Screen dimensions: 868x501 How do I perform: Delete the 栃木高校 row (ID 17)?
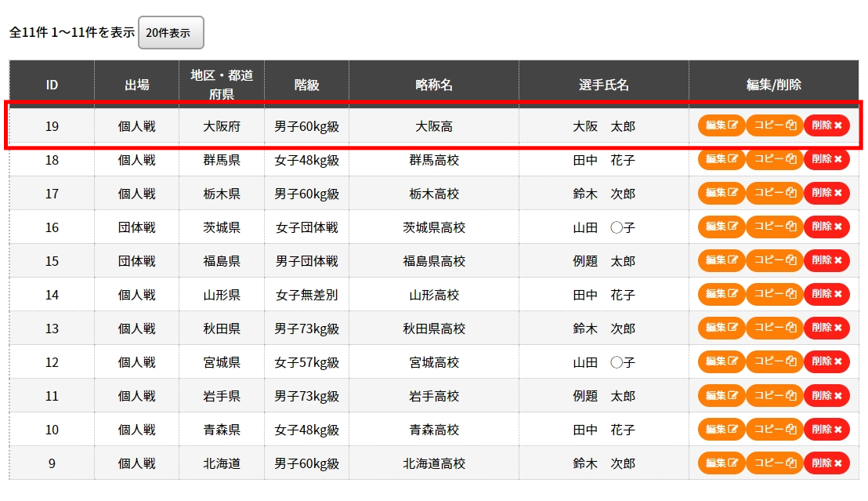click(x=826, y=193)
